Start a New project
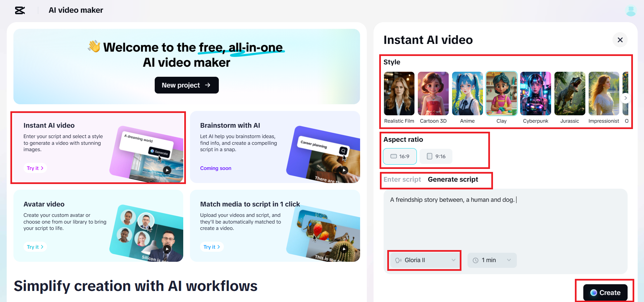Screen dimensions: 644x302 [x=187, y=85]
